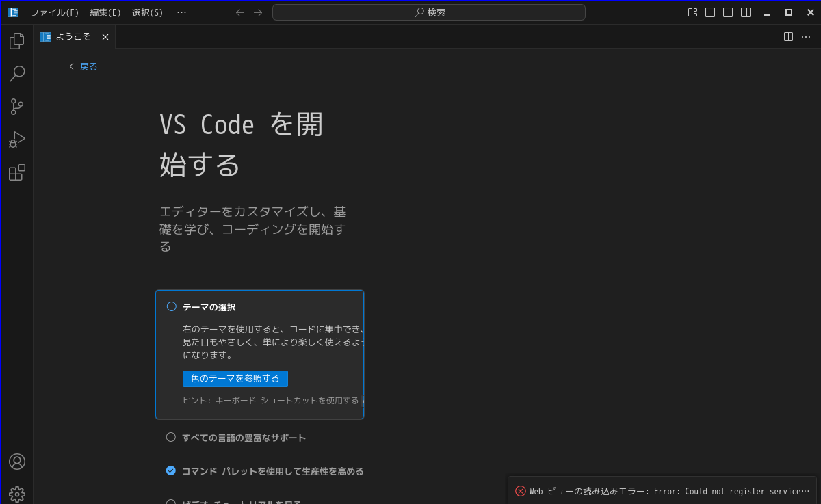This screenshot has width=821, height=504.
Task: Open the Manage gear icon
Action: (16, 494)
